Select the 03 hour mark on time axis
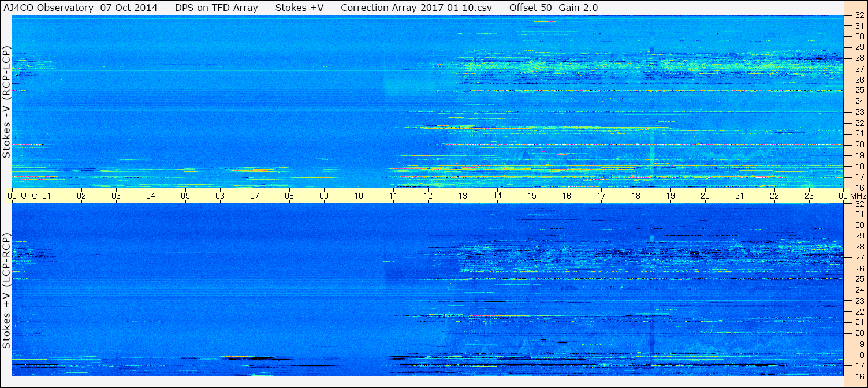 pyautogui.click(x=116, y=196)
